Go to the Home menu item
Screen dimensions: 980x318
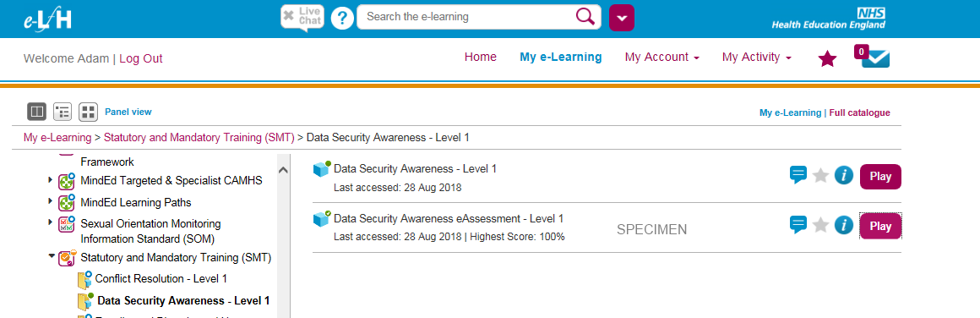click(481, 57)
